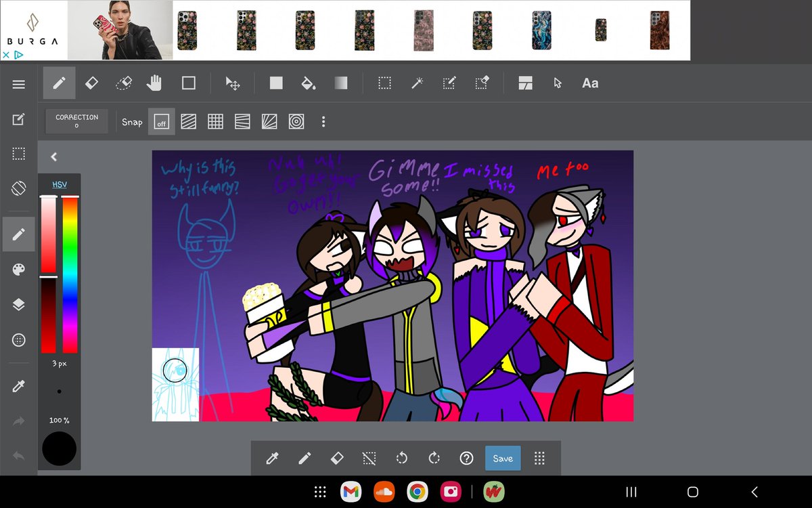Screen dimensions: 812x508
Task: Select the selection eraser tool
Action: [482, 83]
